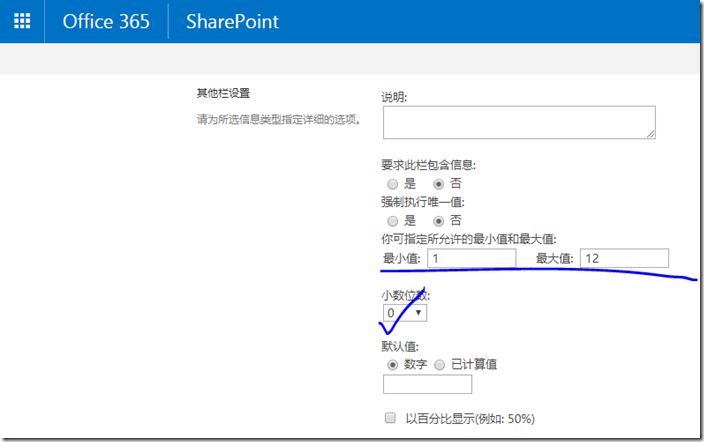
Task: Click the 请为所选信息类型指定详细的选项 text
Action: pyautogui.click(x=279, y=119)
